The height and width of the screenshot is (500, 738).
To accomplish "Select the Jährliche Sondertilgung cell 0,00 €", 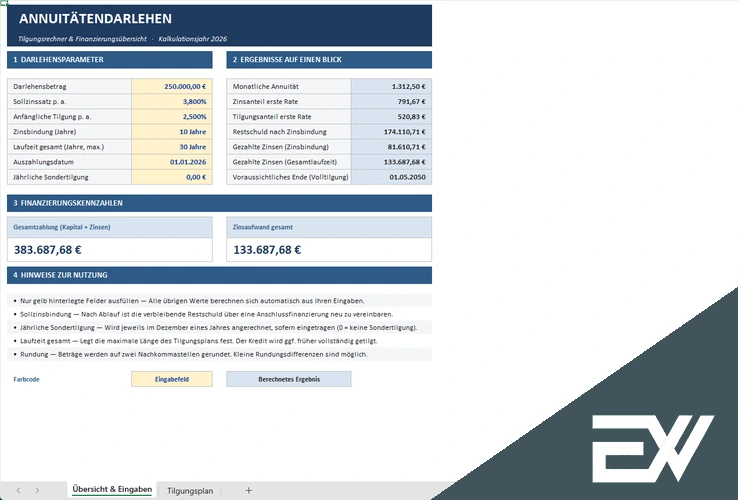I will 172,177.
